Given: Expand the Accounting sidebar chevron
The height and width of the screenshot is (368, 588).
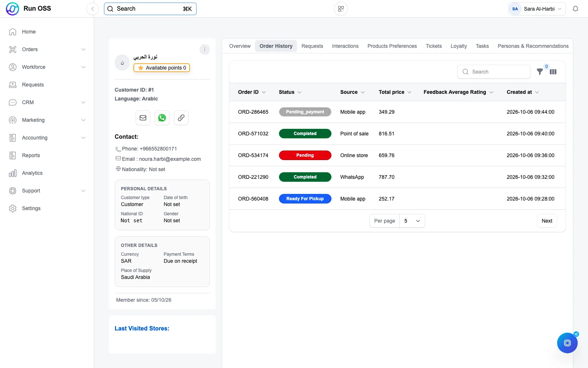Looking at the screenshot, I should click(x=83, y=138).
